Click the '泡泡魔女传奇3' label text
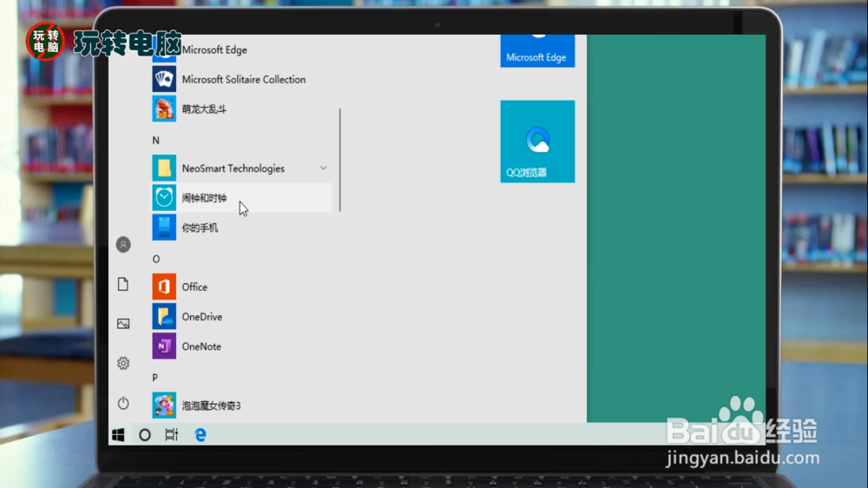The width and height of the screenshot is (868, 488). pyautogui.click(x=211, y=406)
